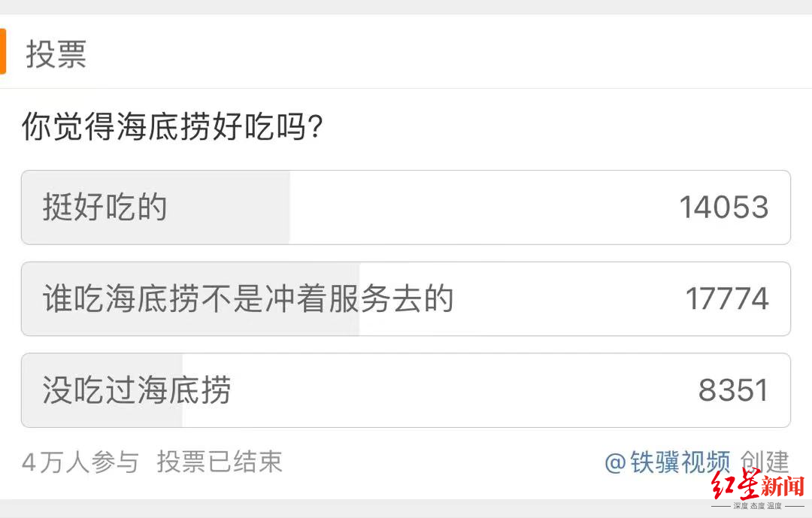Viewport: 812px width, 518px height.
Task: Click the 投票已结束 status text
Action: point(220,462)
